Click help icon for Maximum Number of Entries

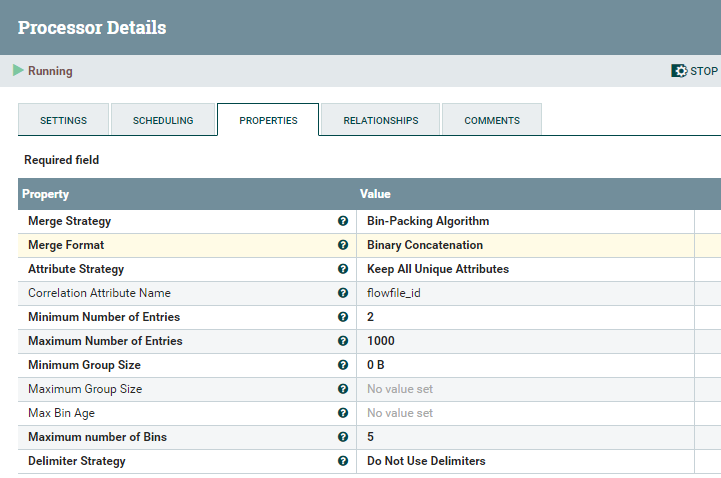(343, 341)
